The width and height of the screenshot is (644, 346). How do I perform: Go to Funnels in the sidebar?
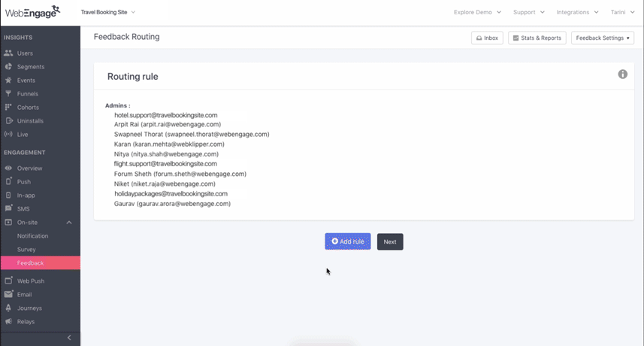point(28,94)
